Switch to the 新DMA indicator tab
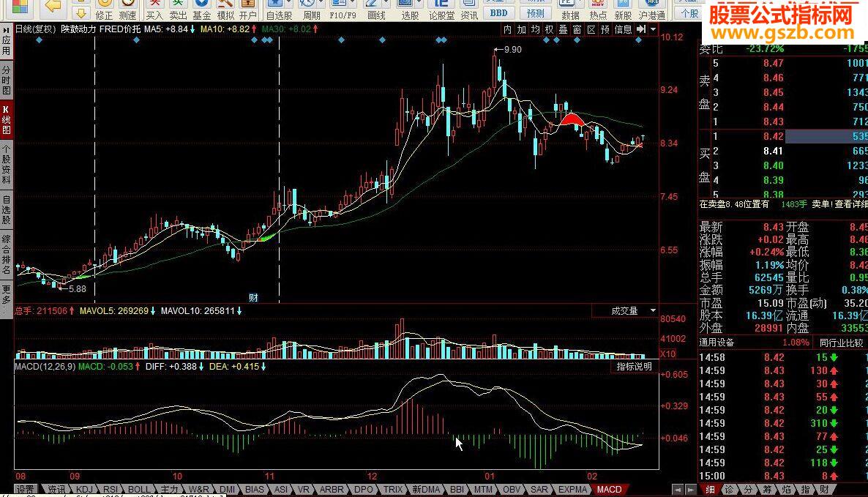This screenshot has width=868, height=497. (x=426, y=490)
